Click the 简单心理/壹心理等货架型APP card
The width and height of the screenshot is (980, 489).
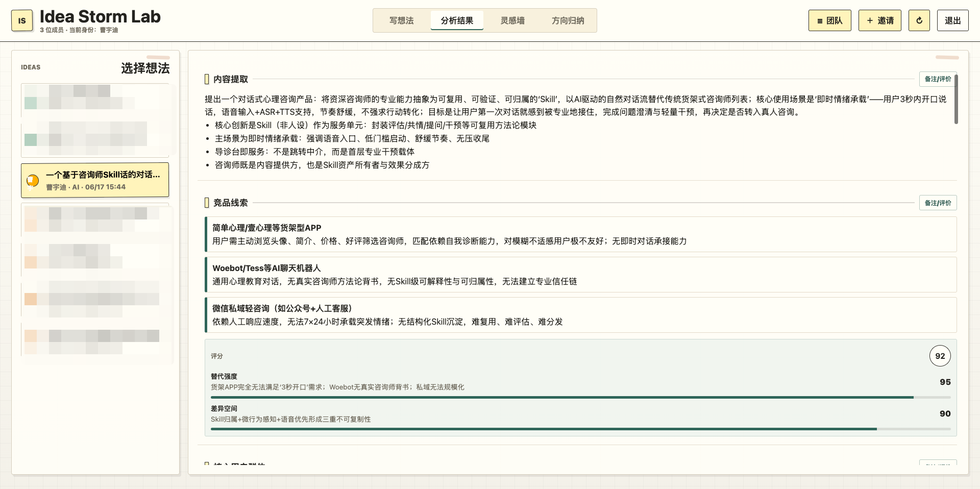point(580,234)
